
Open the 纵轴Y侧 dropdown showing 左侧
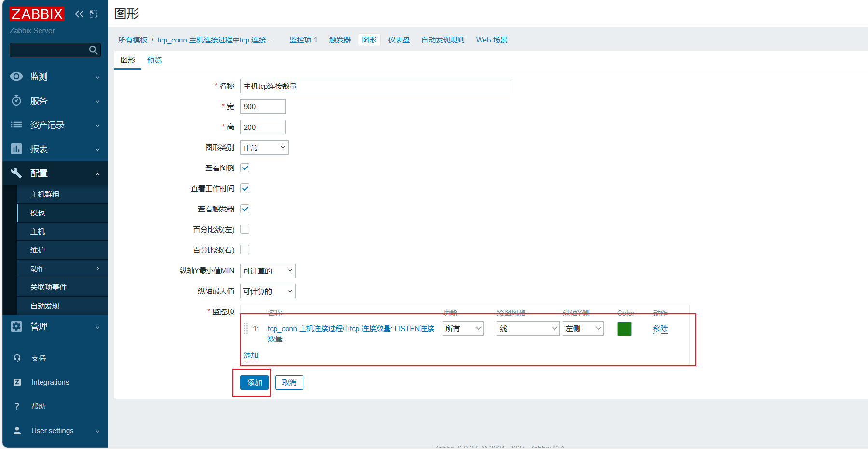[583, 328]
